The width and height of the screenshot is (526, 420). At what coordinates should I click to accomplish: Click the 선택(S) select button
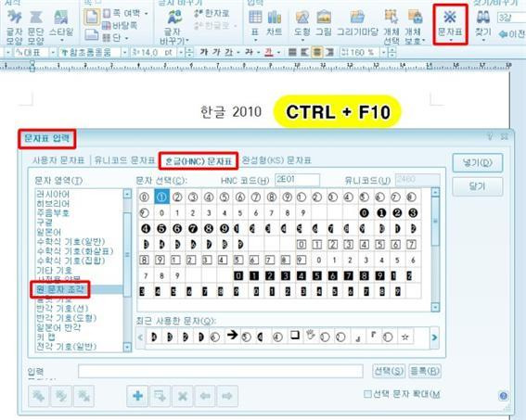pos(389,371)
